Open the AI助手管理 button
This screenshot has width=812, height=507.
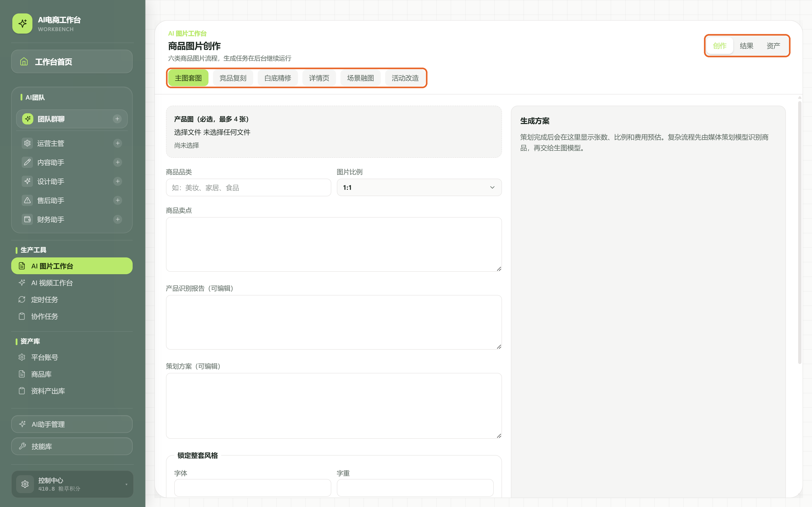point(72,424)
